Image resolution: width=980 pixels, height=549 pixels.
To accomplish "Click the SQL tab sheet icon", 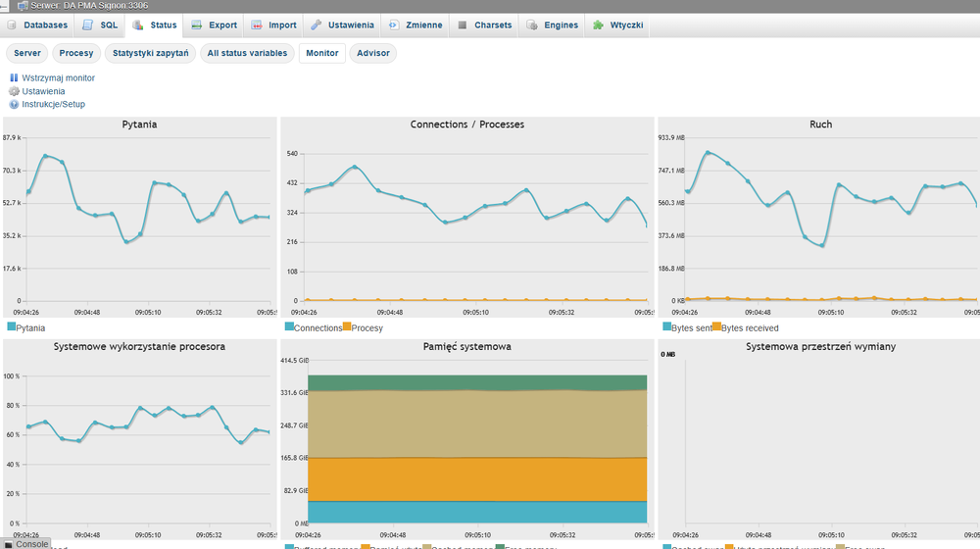I will click(89, 25).
